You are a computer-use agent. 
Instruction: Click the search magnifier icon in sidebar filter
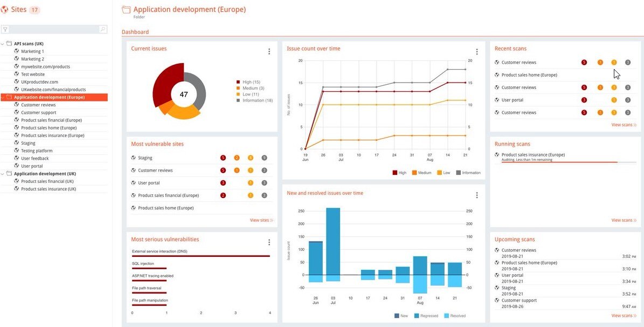coord(102,30)
